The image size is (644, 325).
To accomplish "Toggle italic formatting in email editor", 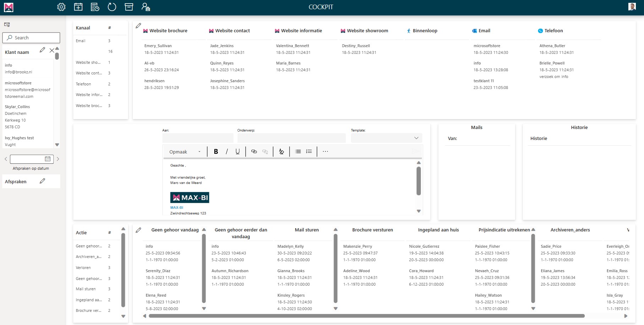I will (x=227, y=152).
